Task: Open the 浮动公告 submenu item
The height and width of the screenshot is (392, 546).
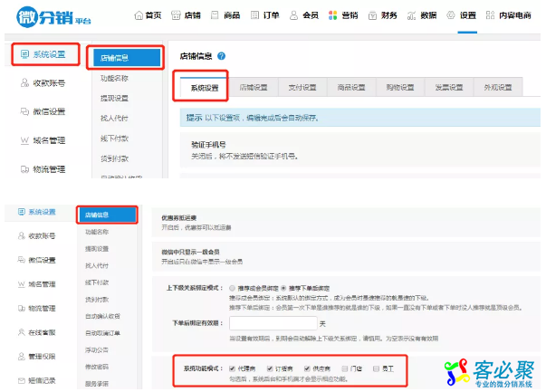Action: pyautogui.click(x=97, y=349)
